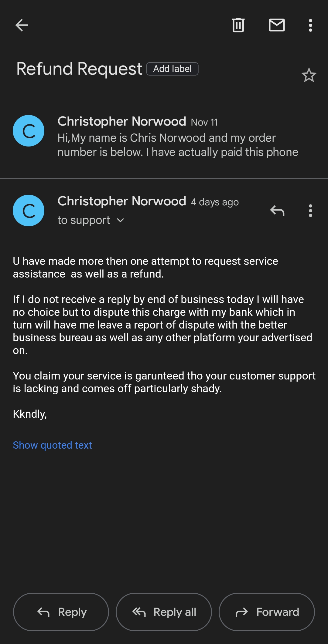Tap the Refund Request subject title

pos(79,69)
